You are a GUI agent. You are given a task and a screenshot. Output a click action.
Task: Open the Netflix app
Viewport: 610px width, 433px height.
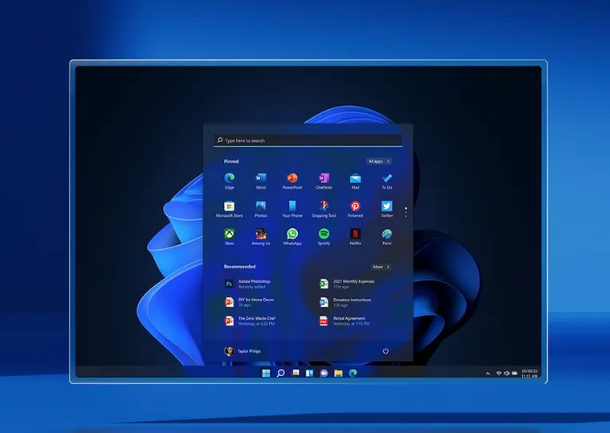355,237
